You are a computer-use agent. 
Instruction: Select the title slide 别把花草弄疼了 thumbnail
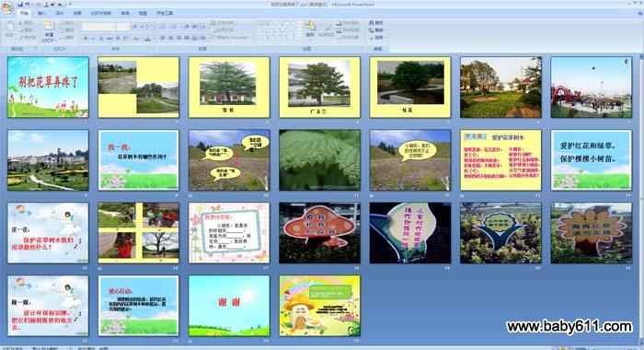click(x=48, y=87)
